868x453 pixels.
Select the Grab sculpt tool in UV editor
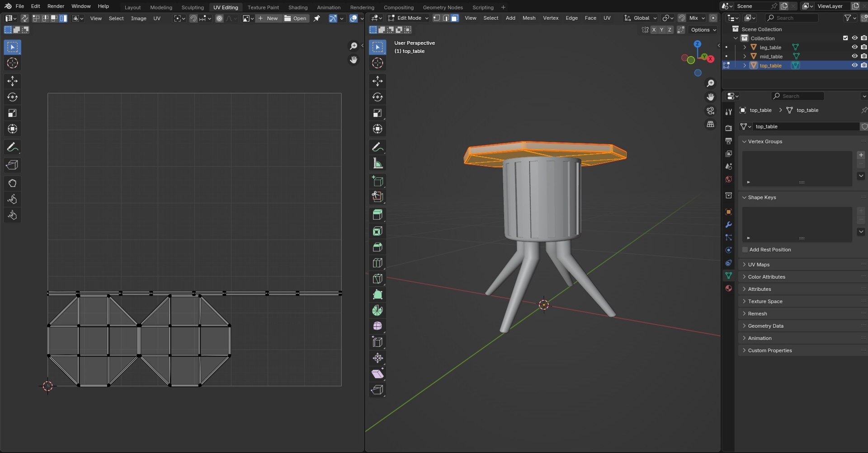point(12,183)
